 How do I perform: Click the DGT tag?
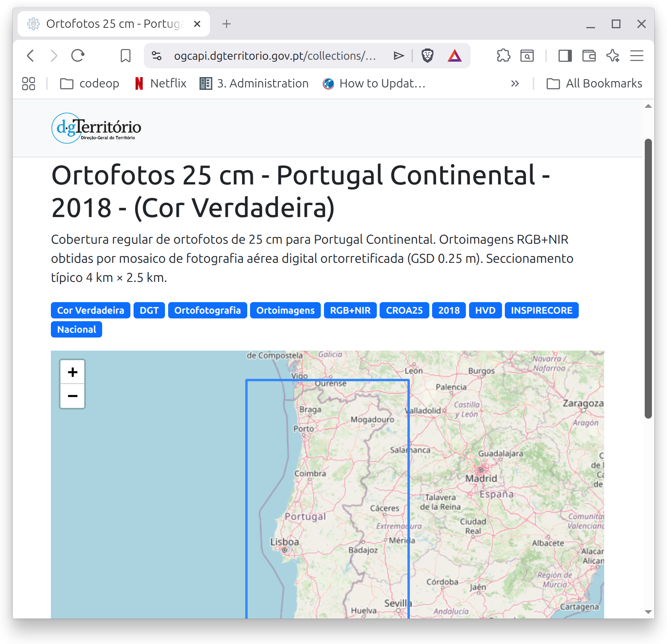tap(149, 310)
